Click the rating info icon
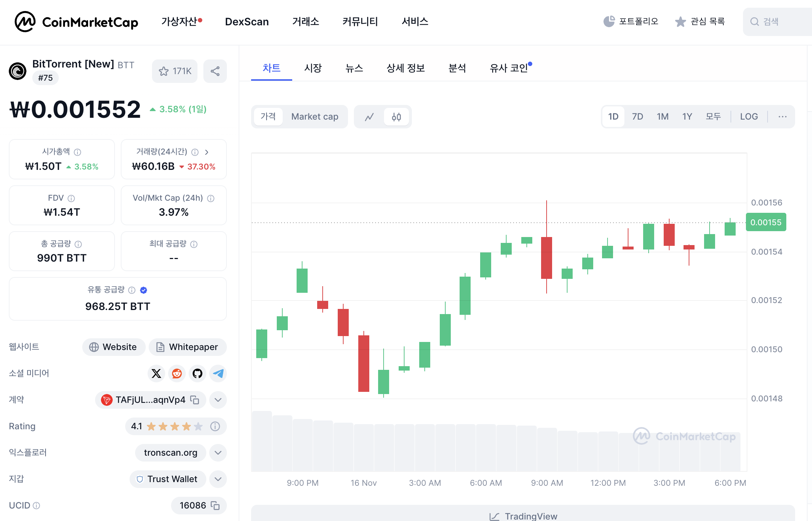Screen dimensions: 812x521 point(215,426)
